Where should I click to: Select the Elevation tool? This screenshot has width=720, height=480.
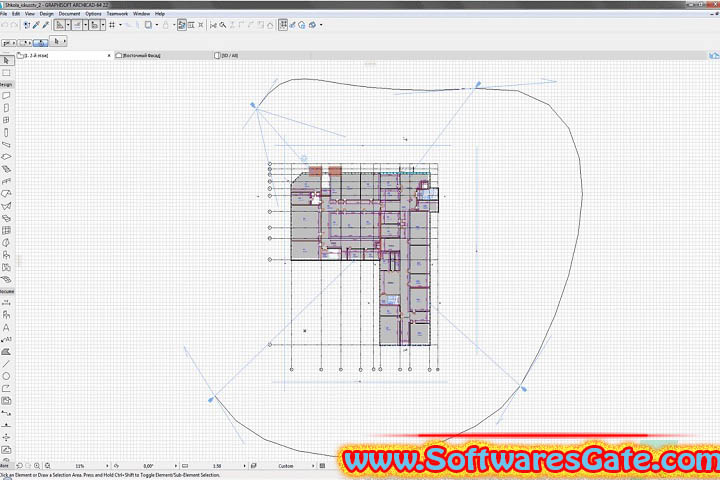click(6, 425)
